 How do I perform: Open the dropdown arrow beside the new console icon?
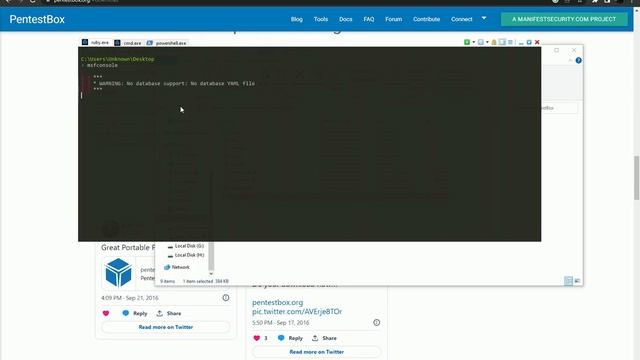pos(473,42)
